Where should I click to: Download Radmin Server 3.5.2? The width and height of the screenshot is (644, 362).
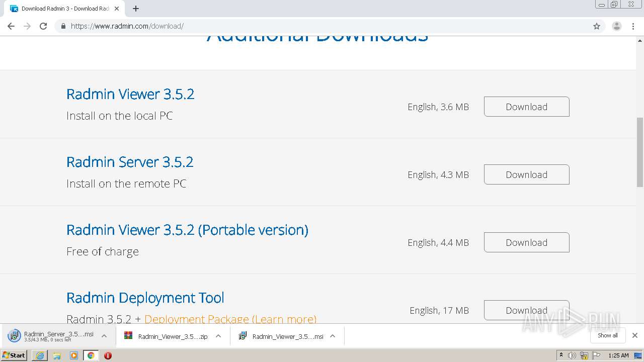coord(526,174)
